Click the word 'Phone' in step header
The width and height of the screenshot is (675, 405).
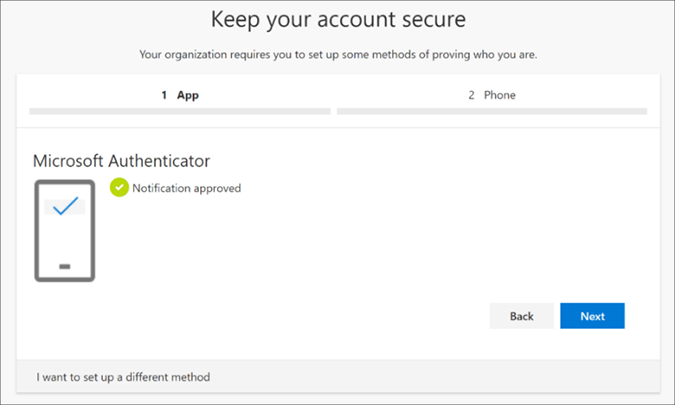(x=500, y=95)
